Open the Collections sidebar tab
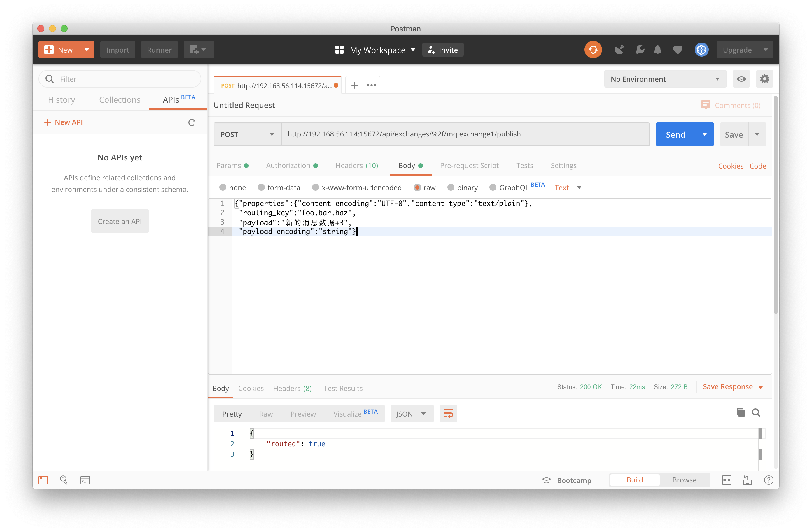Screen dimensions: 812x532 click(x=120, y=100)
